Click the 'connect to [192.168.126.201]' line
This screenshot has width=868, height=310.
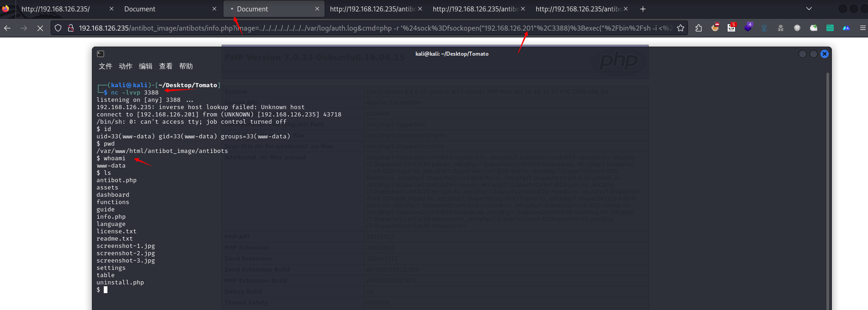[x=219, y=115]
